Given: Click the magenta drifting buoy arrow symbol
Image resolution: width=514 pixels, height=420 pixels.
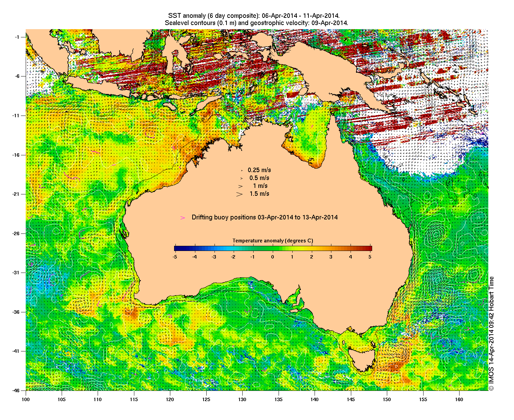Looking at the screenshot, I should 183,218.
